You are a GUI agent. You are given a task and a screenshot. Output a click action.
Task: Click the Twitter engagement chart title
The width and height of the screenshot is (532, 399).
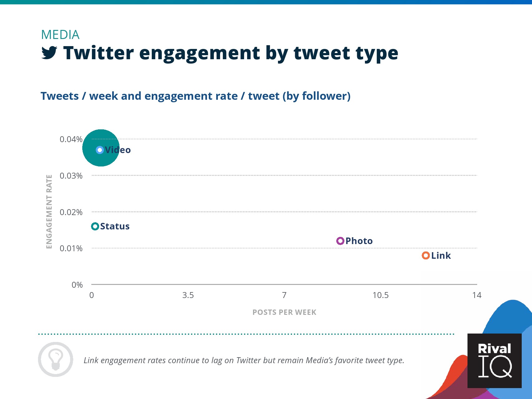click(231, 53)
